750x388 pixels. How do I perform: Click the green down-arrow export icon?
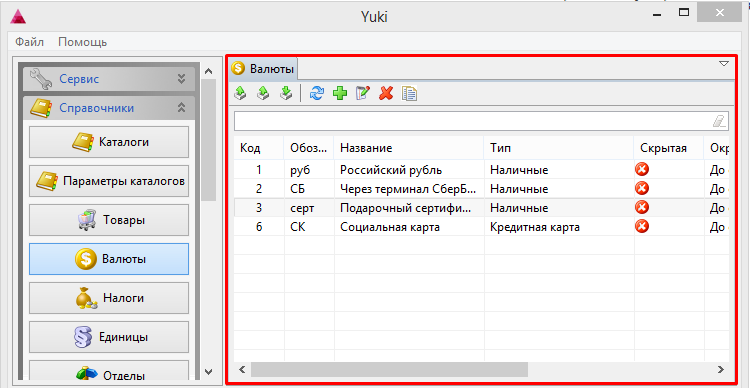pyautogui.click(x=286, y=93)
